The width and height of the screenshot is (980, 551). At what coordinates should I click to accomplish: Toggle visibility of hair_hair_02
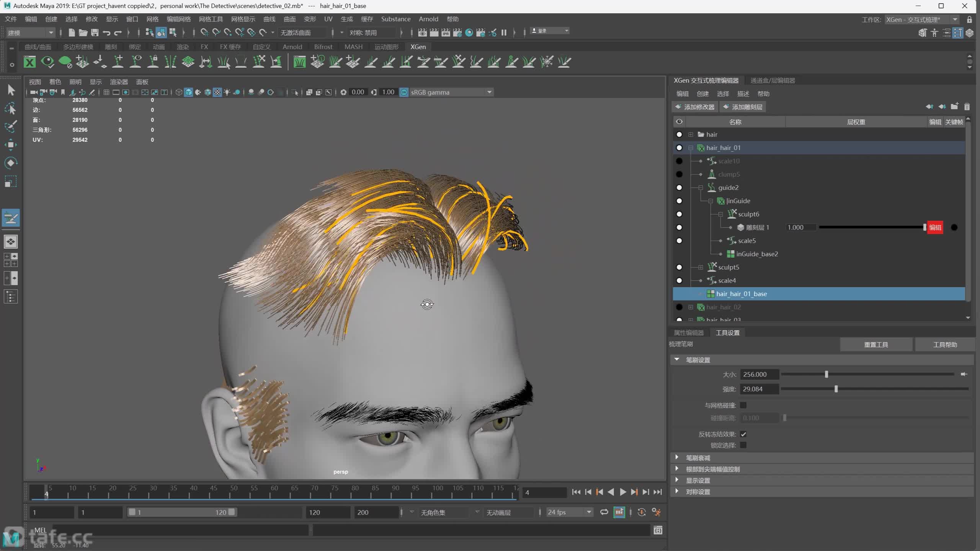(x=679, y=307)
